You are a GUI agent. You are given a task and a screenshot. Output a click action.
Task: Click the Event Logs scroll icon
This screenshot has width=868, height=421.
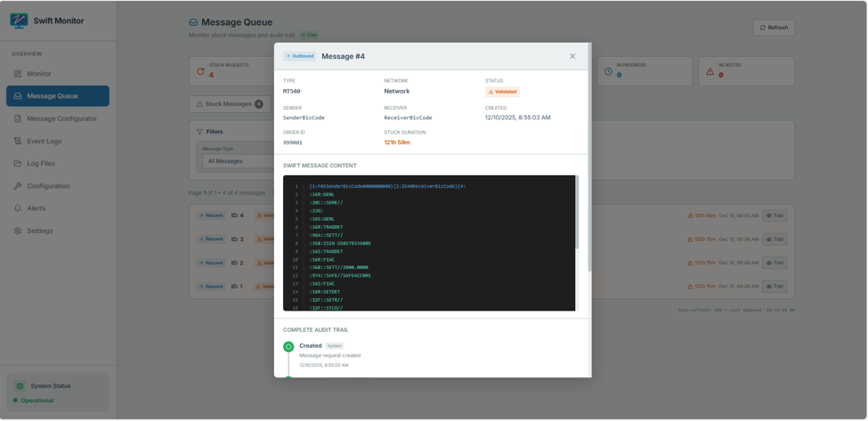18,141
